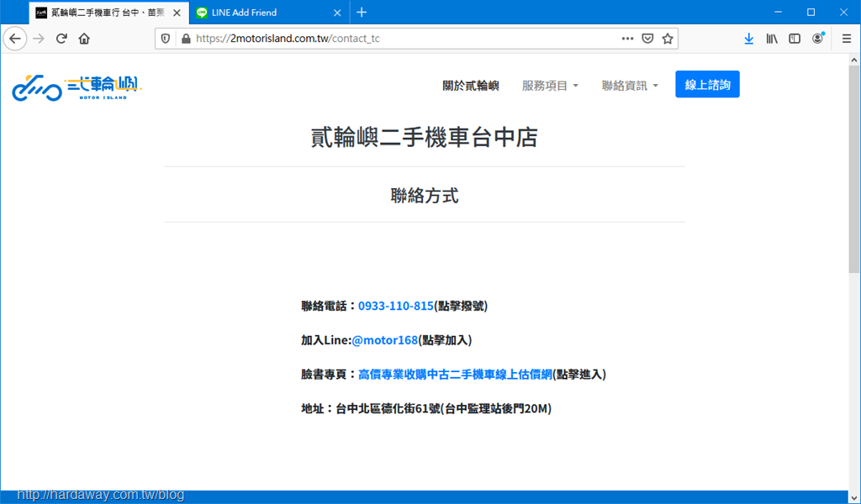
Task: Click the address text 台中北區德化街61號
Action: coord(388,408)
